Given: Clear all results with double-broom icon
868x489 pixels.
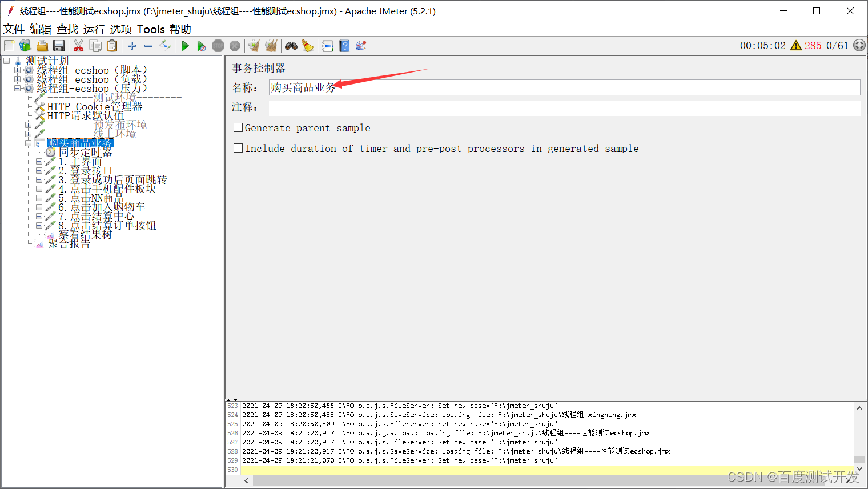Looking at the screenshot, I should pyautogui.click(x=271, y=46).
